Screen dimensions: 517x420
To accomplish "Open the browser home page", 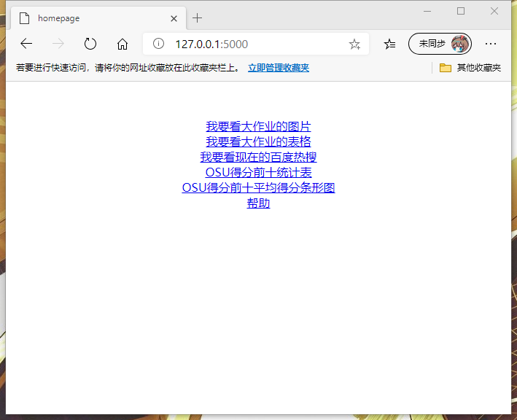I will coord(123,44).
